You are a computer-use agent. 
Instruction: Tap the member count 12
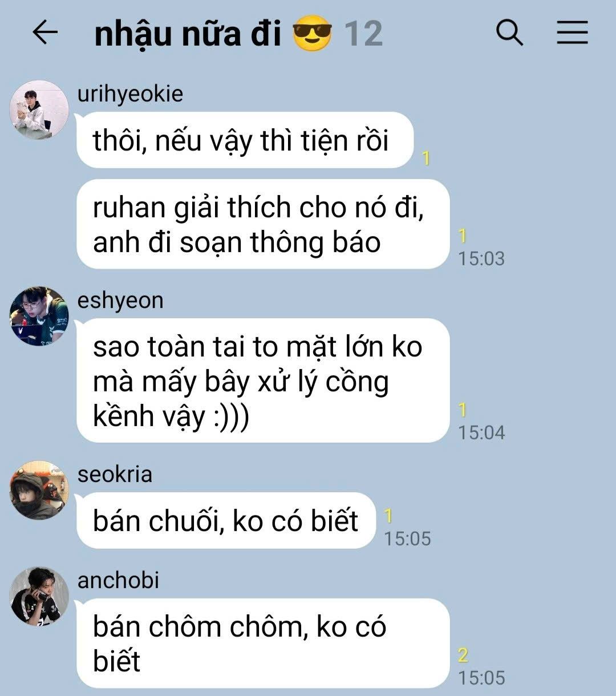(x=363, y=34)
